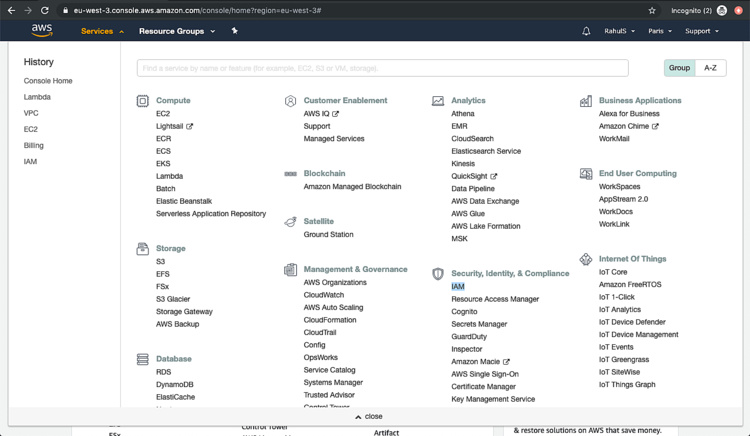Open the CloudWatch service link
The image size is (750, 436).
[x=324, y=295]
